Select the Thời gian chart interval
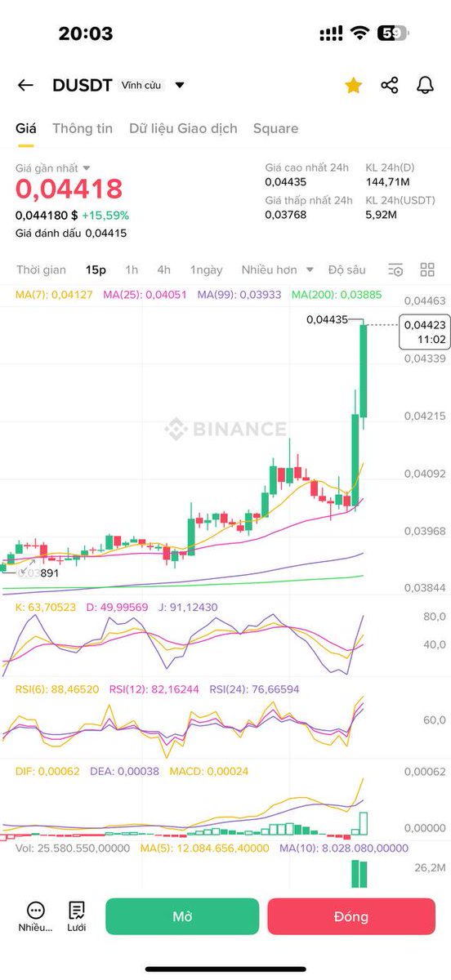Viewport: 451px width, 980px height. pos(41,269)
